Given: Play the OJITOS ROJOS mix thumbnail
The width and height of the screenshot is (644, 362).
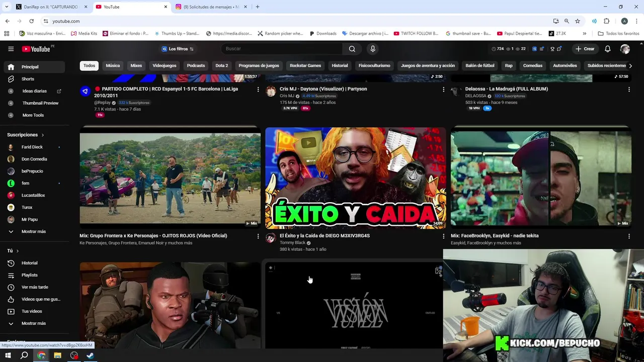Looking at the screenshot, I should [x=170, y=178].
